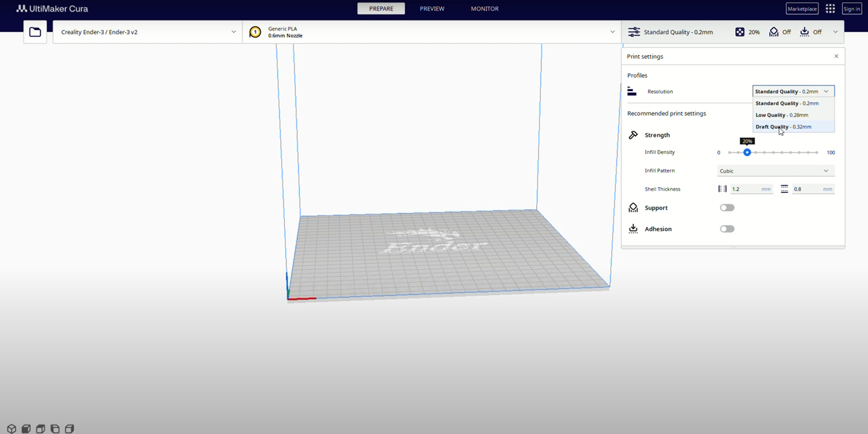The image size is (868, 434).
Task: Click the print settings sliders icon
Action: point(634,32)
